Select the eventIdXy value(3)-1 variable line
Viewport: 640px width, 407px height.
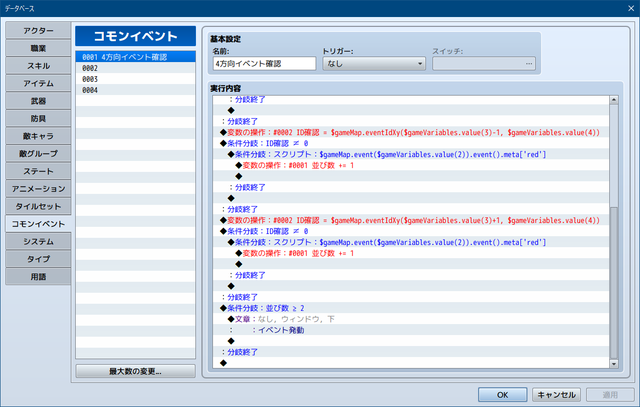411,132
